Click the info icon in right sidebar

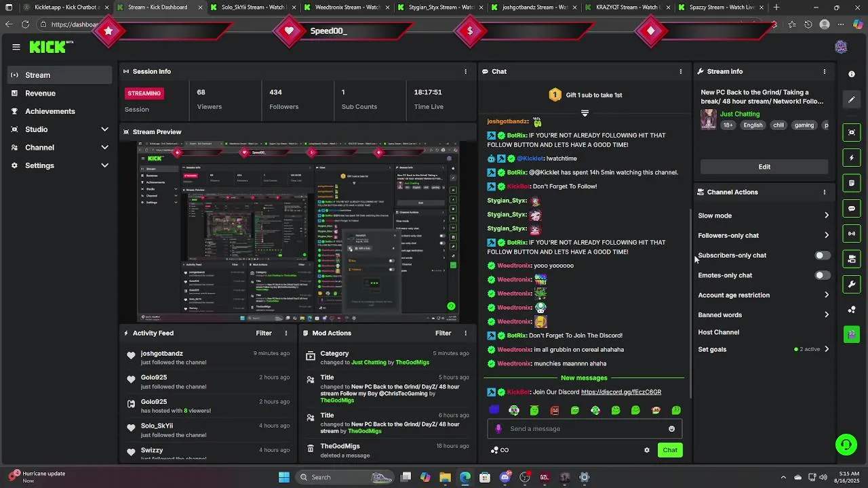[852, 74]
